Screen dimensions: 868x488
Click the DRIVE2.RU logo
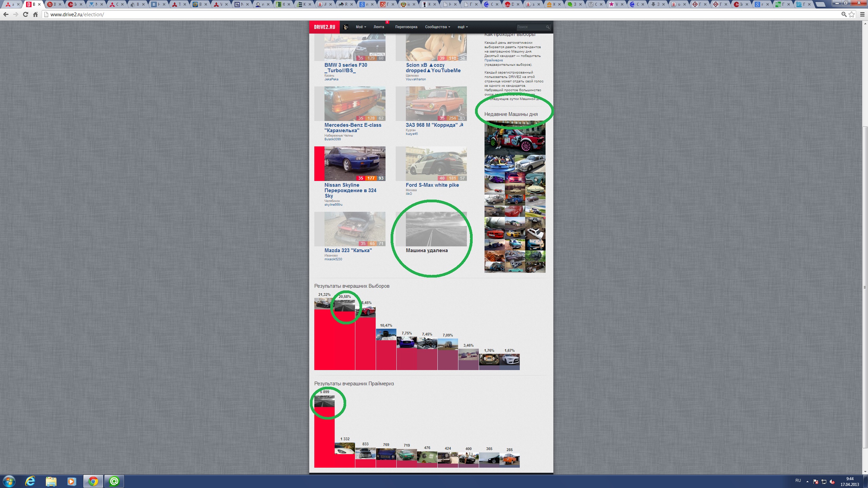[324, 27]
